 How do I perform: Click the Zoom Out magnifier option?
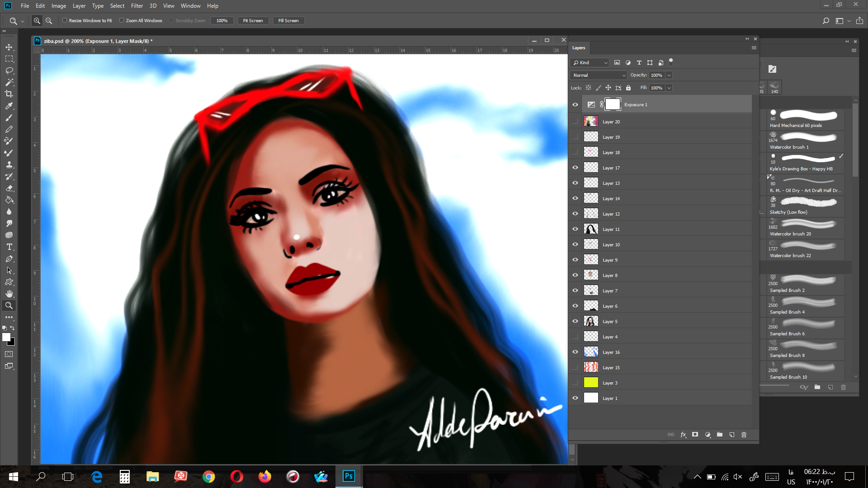tap(49, 21)
